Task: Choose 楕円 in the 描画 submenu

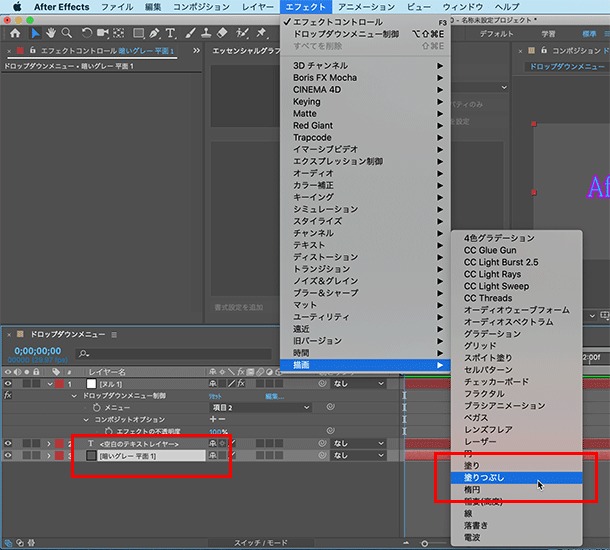Action: click(516, 489)
